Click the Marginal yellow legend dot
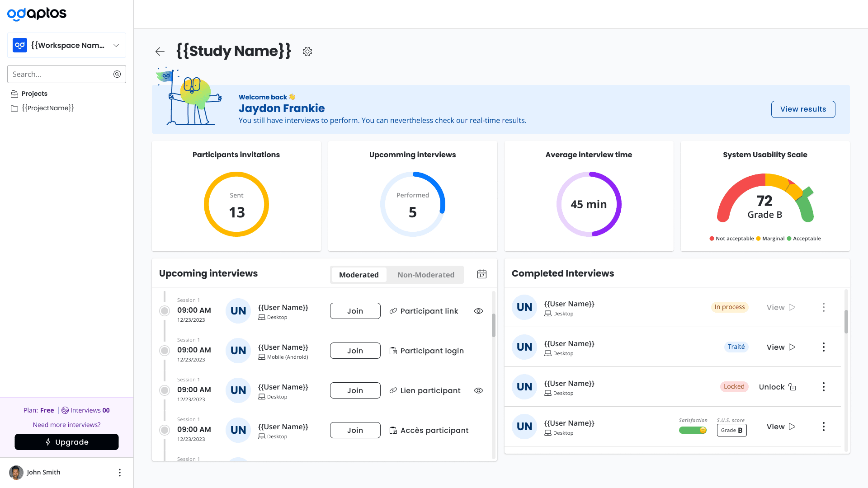The width and height of the screenshot is (868, 488). 758,239
